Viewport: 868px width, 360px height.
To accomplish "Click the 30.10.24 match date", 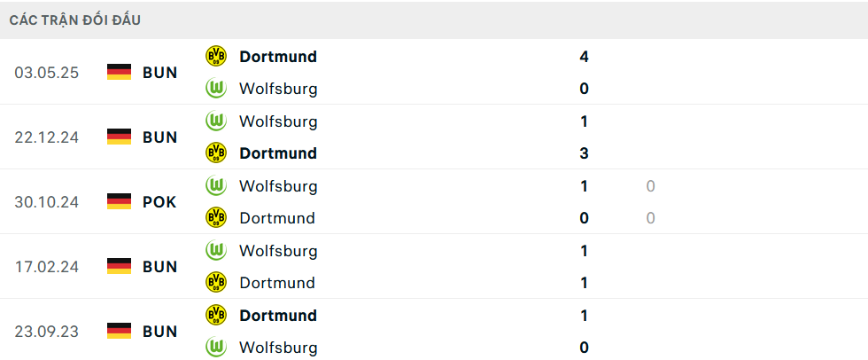I will pyautogui.click(x=47, y=202).
